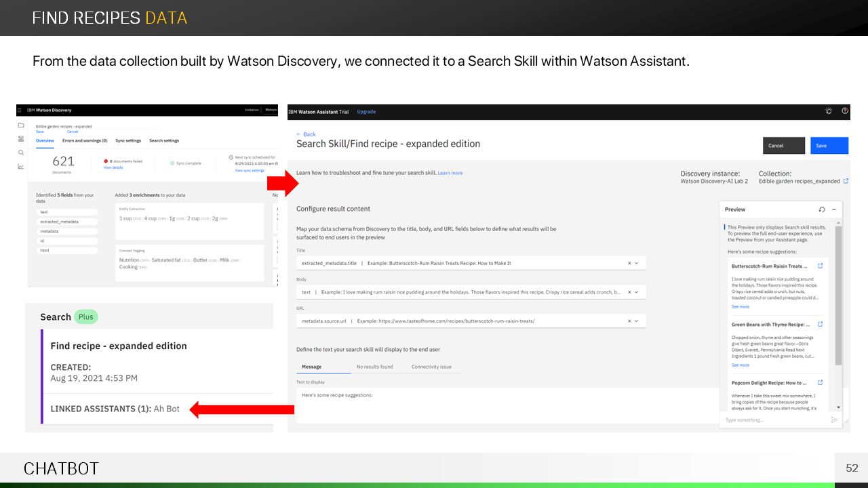Image resolution: width=868 pixels, height=488 pixels.
Task: Click the Type something input field
Action: point(773,420)
